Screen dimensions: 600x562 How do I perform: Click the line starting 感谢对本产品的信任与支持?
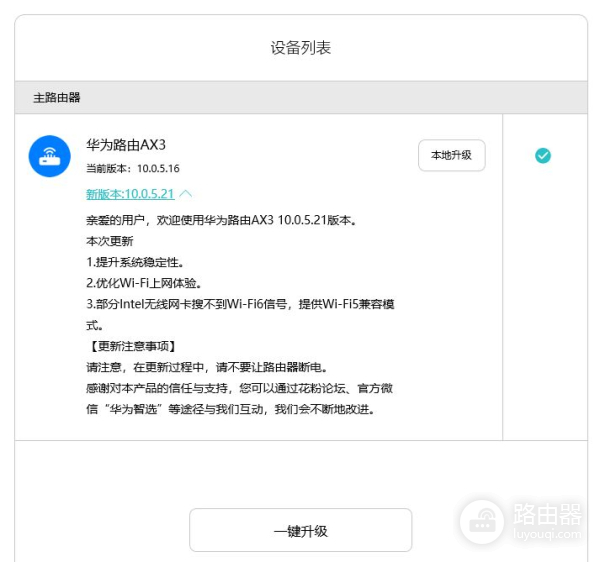pyautogui.click(x=240, y=399)
